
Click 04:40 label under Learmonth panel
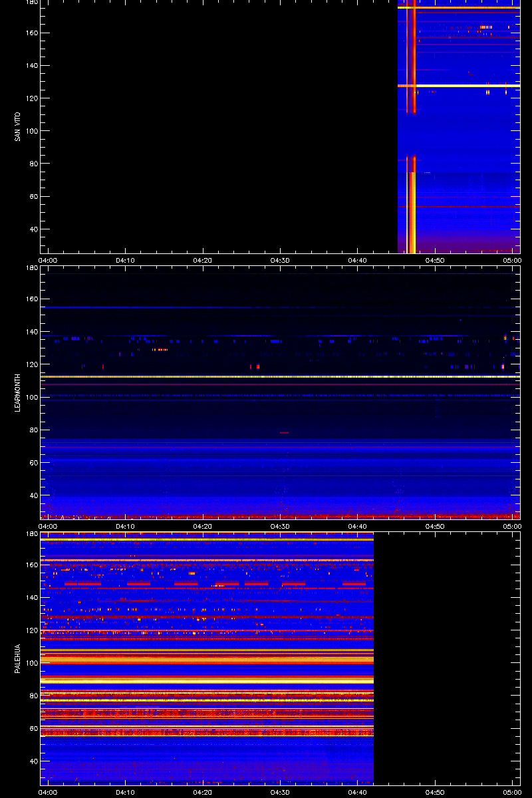[357, 526]
